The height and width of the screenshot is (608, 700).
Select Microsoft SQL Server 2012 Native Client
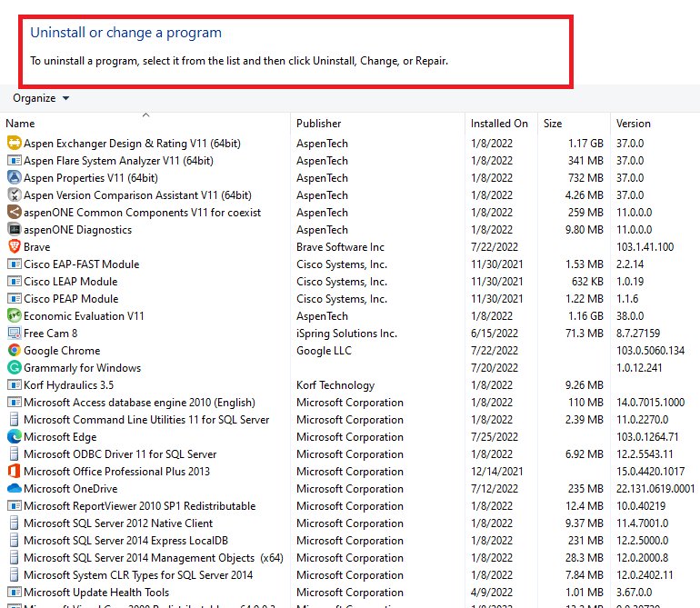[x=118, y=523]
